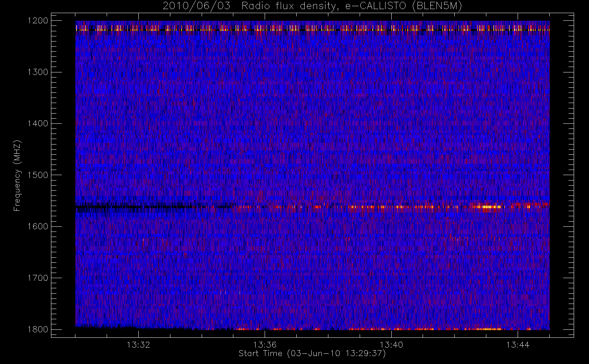The height and width of the screenshot is (364, 589).
Task: Select the 1500 frequency axis label
Action: (x=38, y=175)
